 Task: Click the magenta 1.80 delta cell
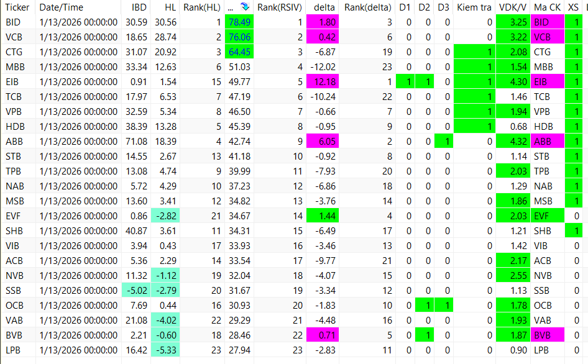click(323, 22)
